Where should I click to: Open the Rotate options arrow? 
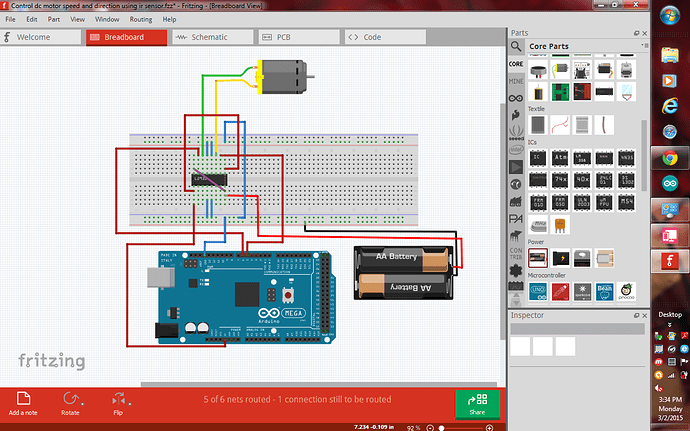point(82,403)
